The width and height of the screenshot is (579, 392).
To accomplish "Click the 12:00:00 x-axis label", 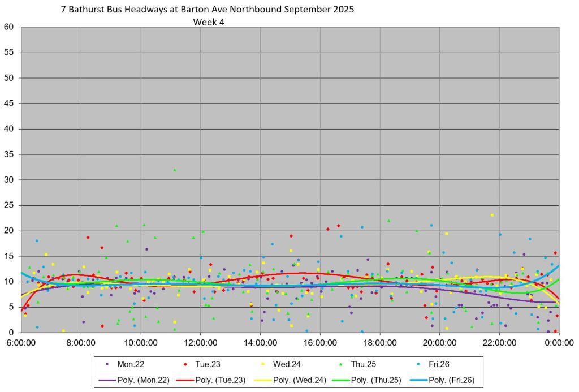I will (x=201, y=343).
